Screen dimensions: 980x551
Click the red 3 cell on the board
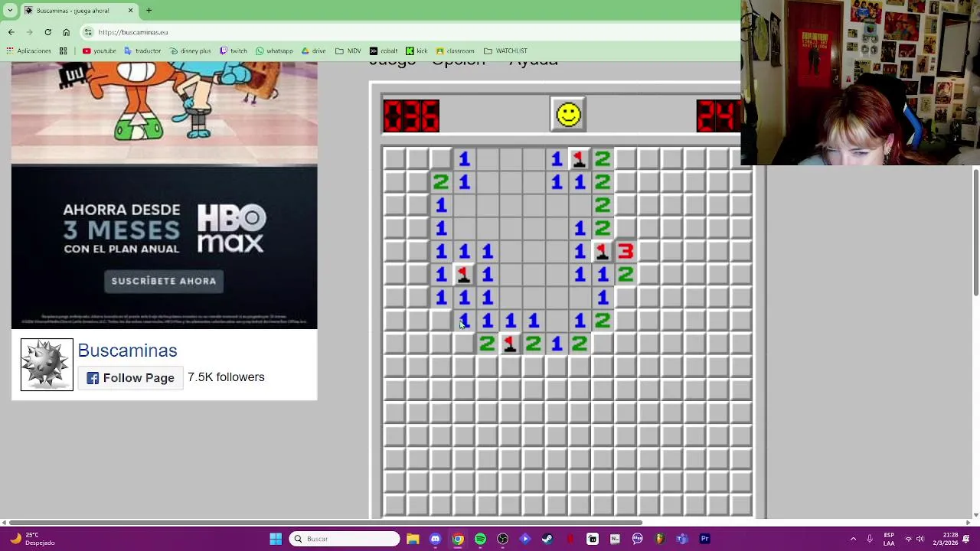[626, 251]
